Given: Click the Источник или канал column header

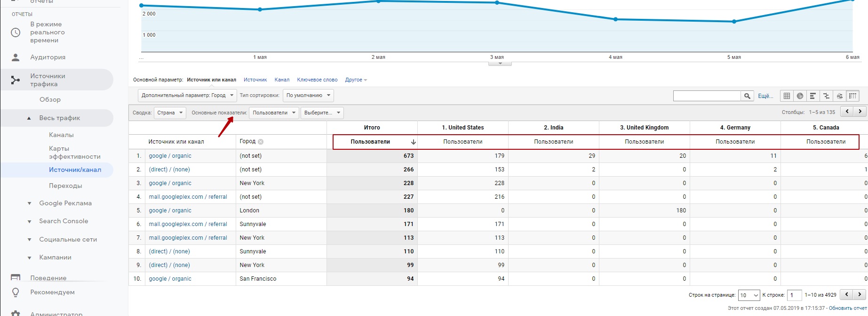Looking at the screenshot, I should 176,141.
